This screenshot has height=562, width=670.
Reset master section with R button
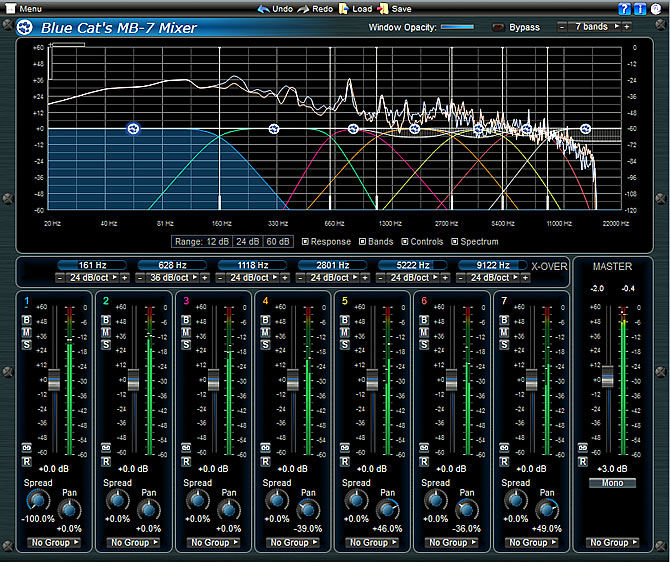click(583, 462)
